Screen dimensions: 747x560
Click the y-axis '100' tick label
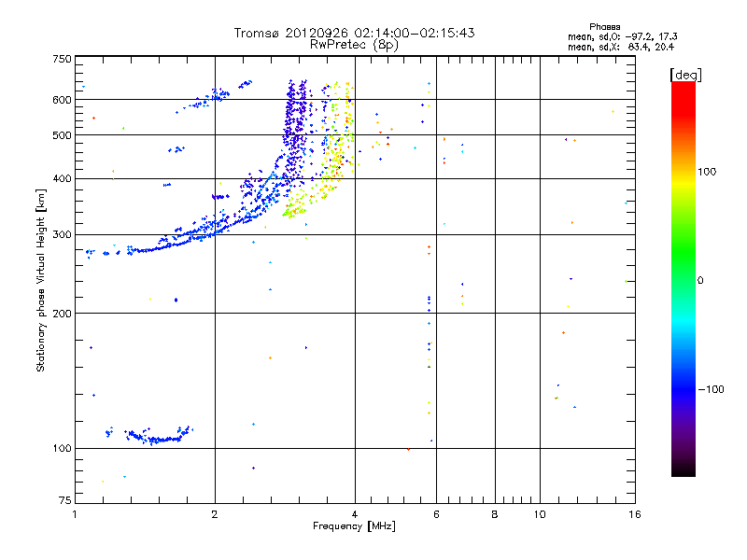coord(62,449)
